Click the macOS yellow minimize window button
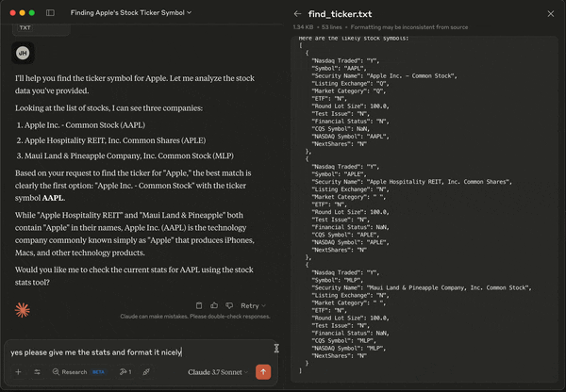Image resolution: width=566 pixels, height=392 pixels. coord(22,12)
